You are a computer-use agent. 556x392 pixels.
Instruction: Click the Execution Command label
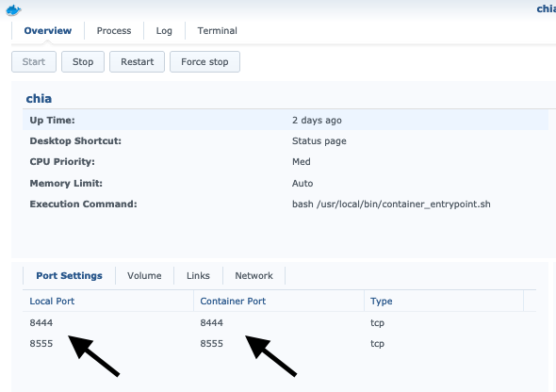83,204
